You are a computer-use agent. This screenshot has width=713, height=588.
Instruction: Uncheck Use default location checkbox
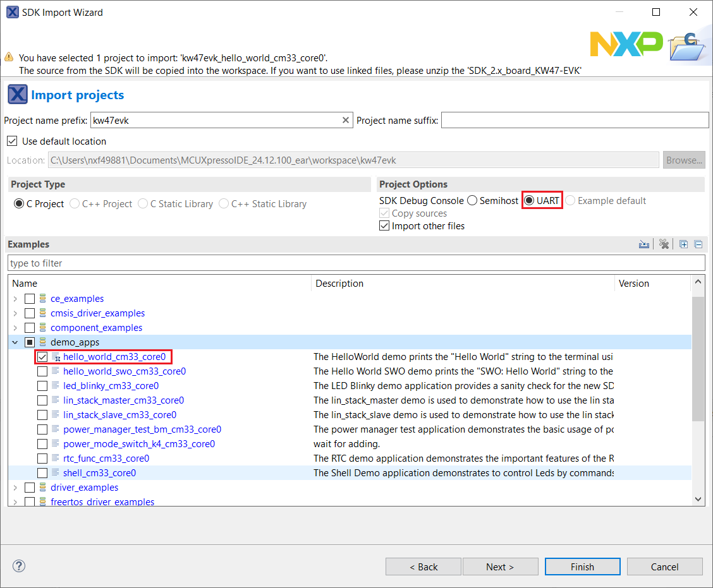12,141
